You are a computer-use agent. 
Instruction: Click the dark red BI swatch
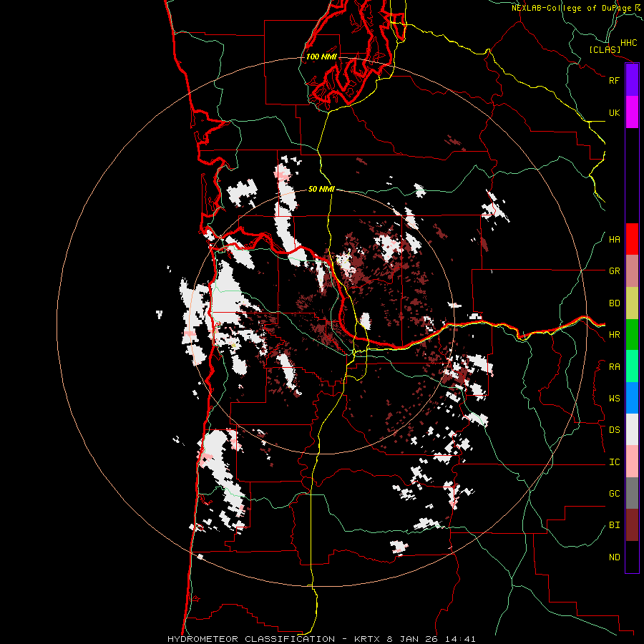coord(632,525)
